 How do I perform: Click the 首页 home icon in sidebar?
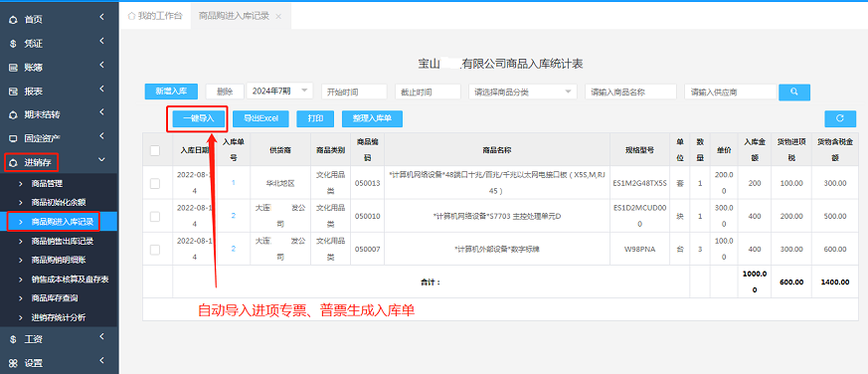[13, 20]
